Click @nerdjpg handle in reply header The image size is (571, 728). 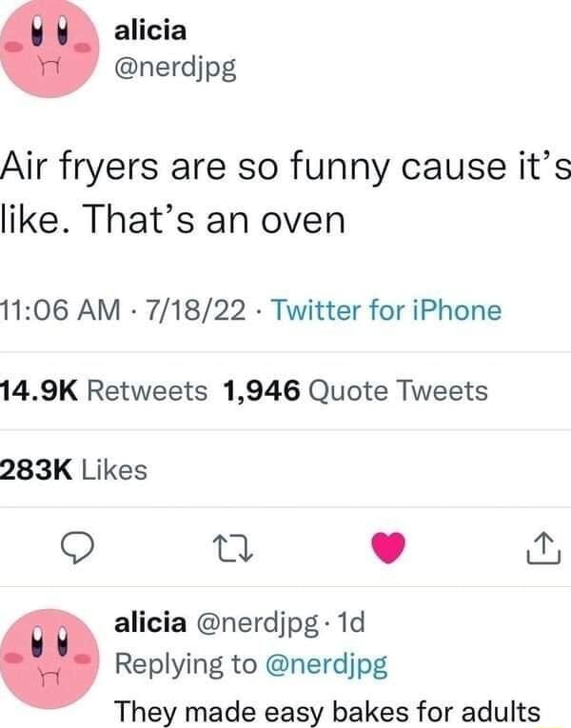coord(258,624)
